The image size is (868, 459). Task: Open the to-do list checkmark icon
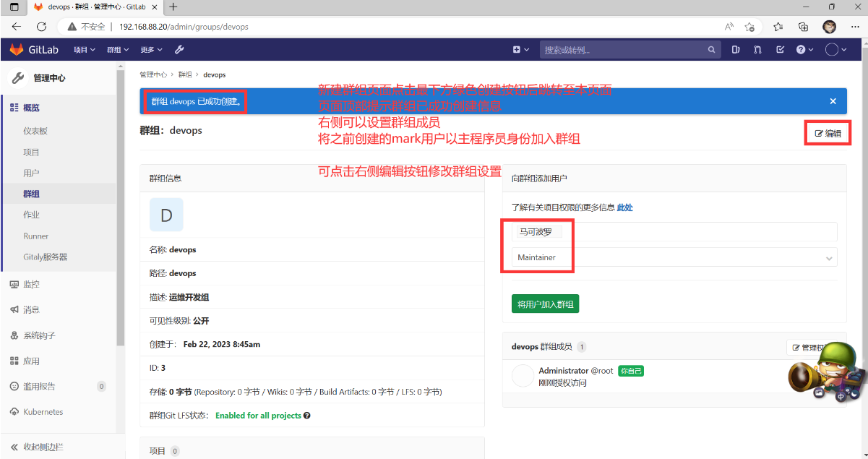tap(780, 50)
